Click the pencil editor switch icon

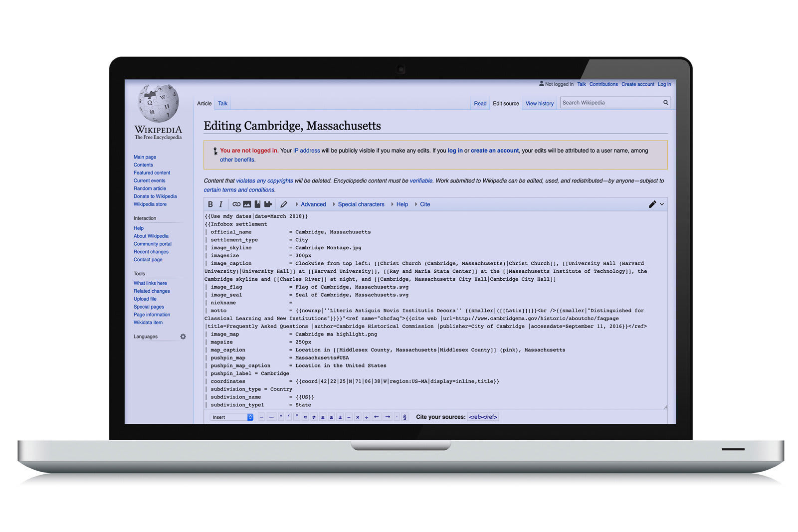[652, 204]
